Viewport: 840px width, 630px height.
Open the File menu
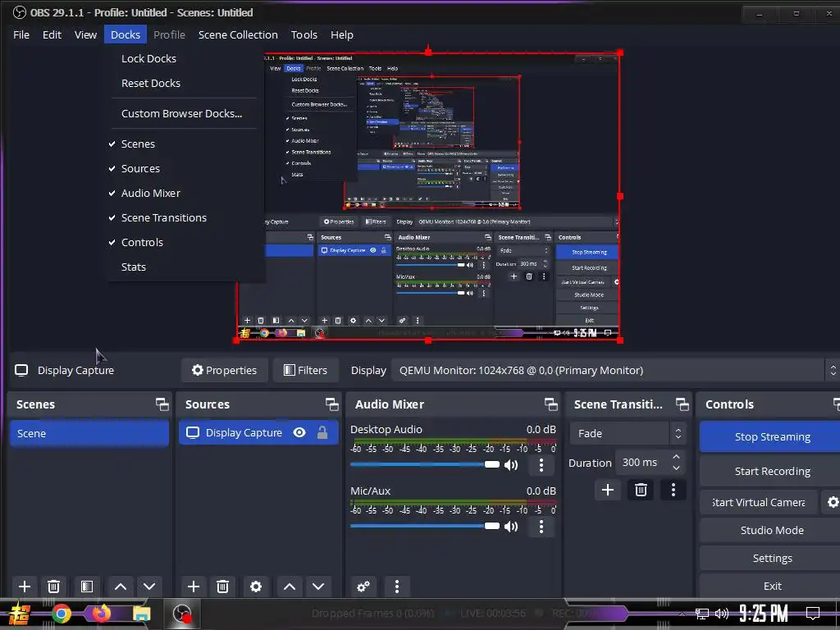[x=21, y=34]
